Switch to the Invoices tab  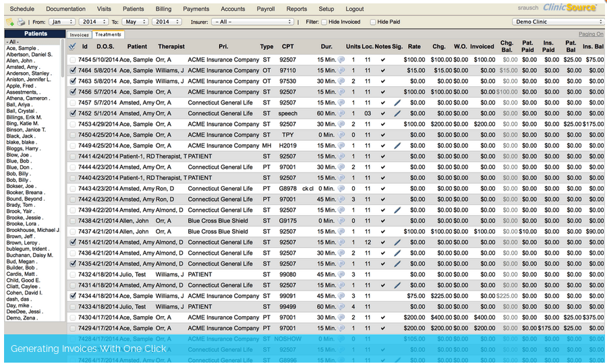point(80,35)
